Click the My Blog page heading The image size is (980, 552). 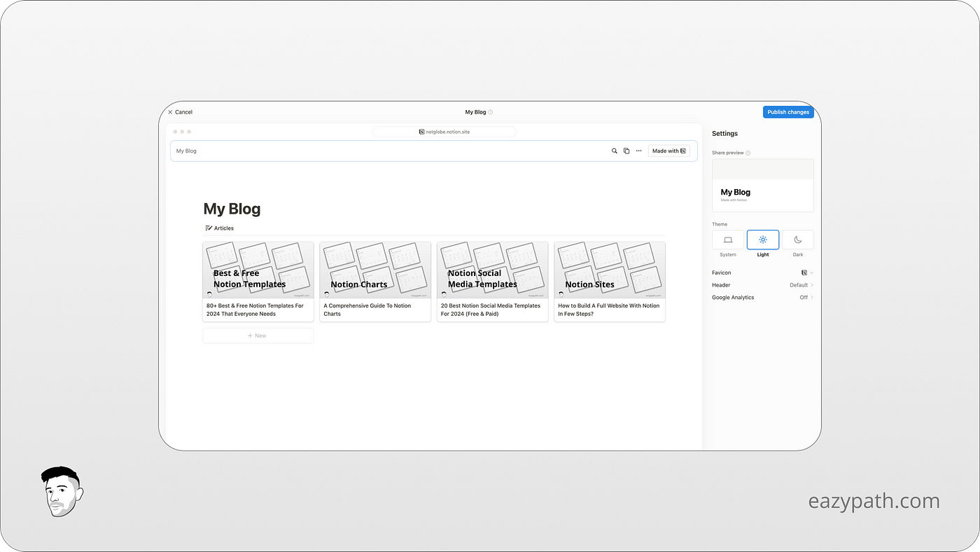coord(232,209)
